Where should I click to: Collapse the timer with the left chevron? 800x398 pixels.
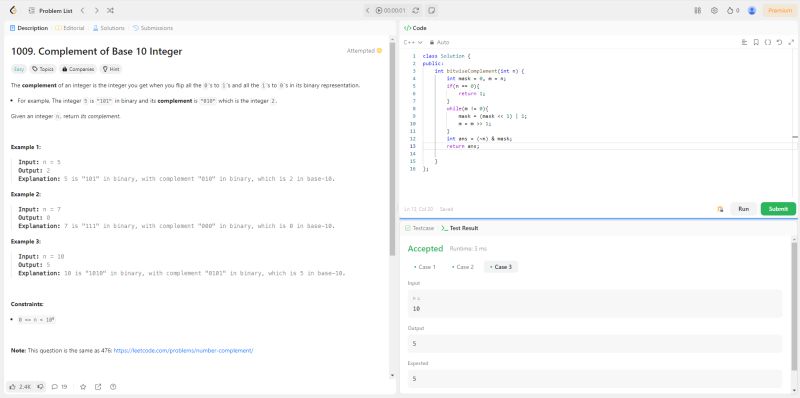368,10
